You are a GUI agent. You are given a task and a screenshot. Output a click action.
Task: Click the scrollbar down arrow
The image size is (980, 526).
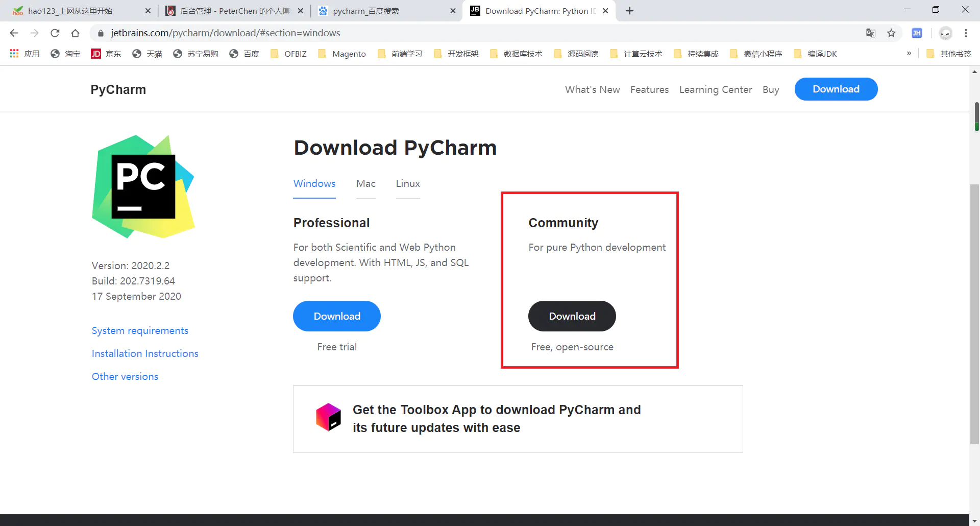(974, 521)
